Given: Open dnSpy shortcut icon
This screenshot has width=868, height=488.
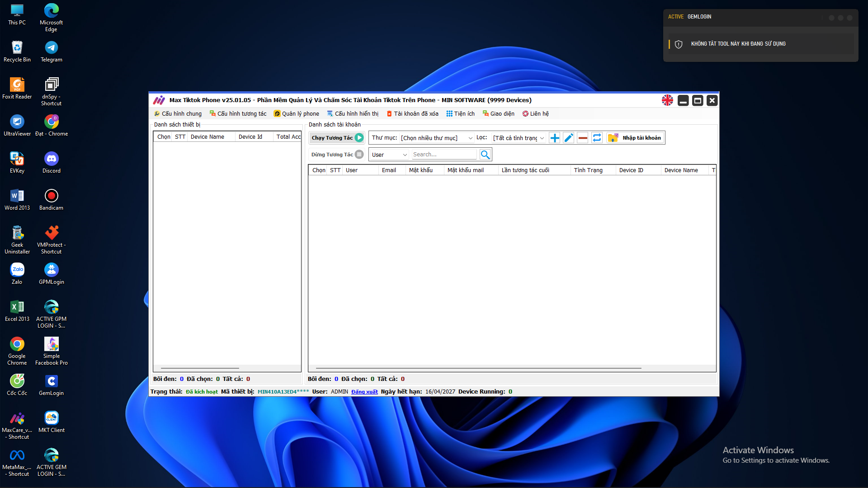Looking at the screenshot, I should 52,91.
